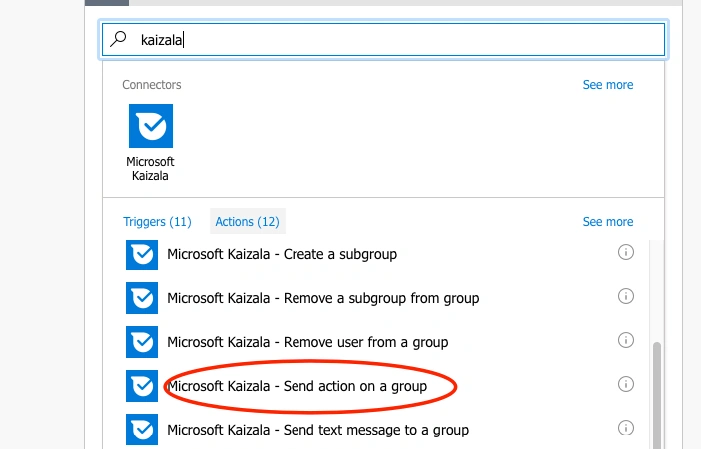Open info for Send text message to a group
This screenshot has height=449, width=701.
click(625, 428)
